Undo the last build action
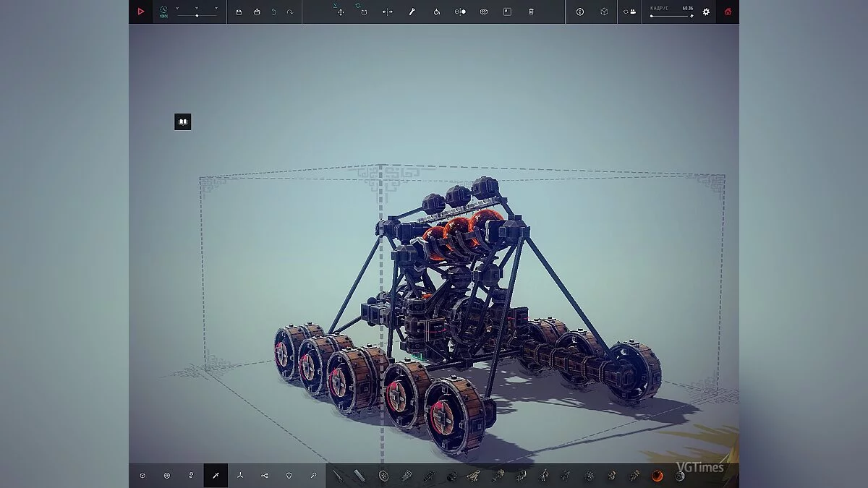This screenshot has width=868, height=488. (x=273, y=12)
